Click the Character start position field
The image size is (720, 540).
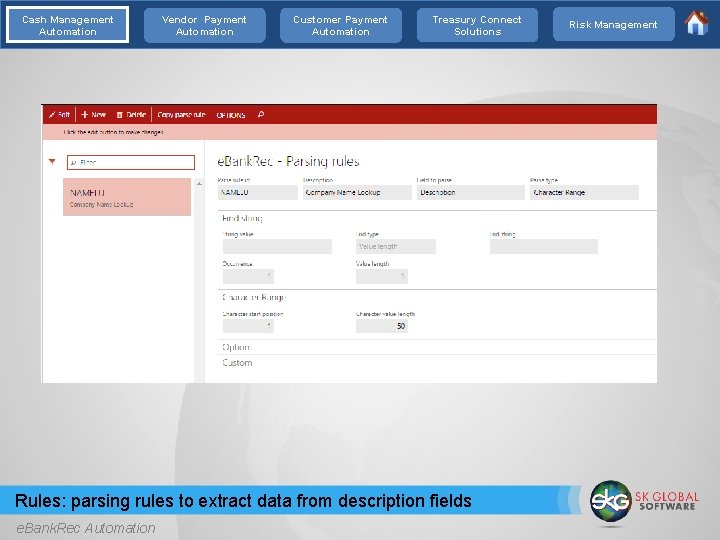248,326
